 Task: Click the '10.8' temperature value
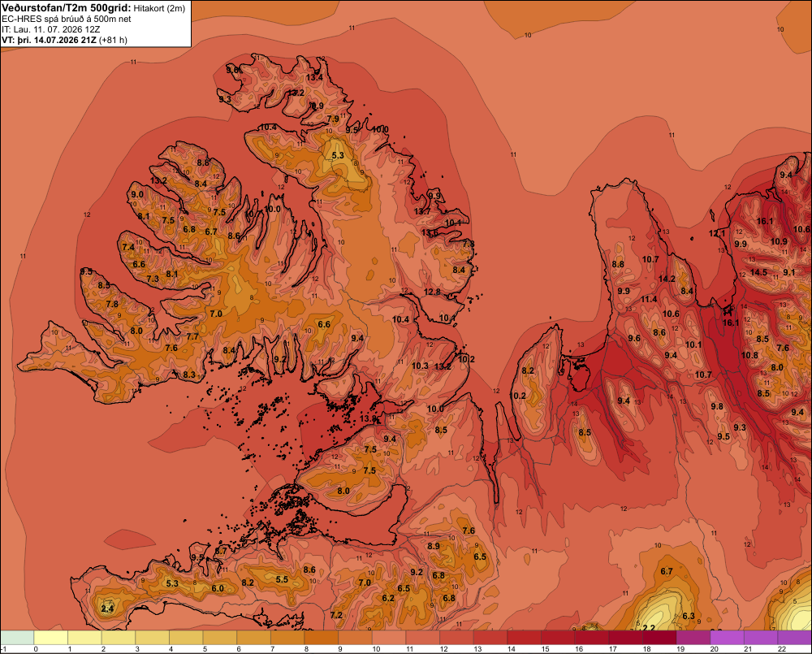coord(749,356)
